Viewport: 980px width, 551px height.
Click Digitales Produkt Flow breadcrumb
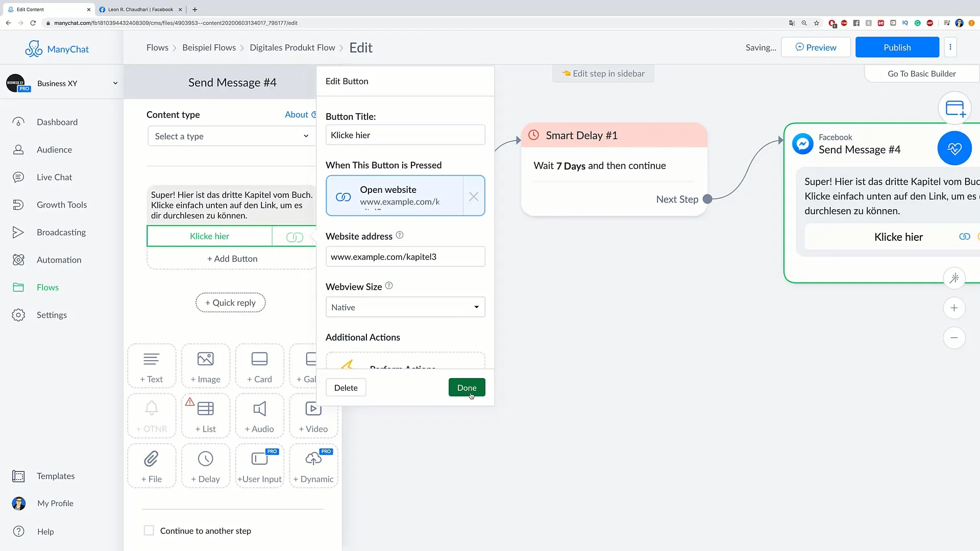click(292, 47)
